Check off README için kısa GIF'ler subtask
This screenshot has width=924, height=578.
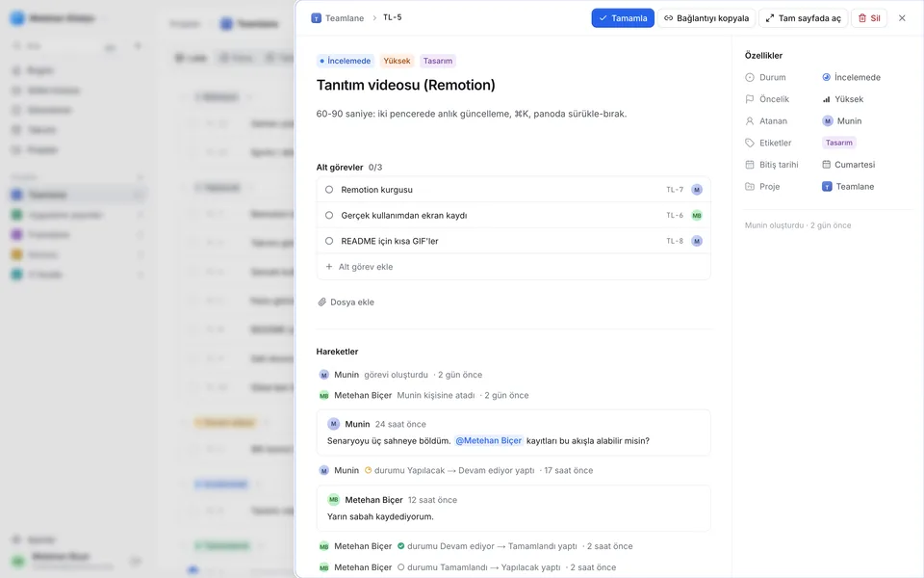tap(329, 241)
